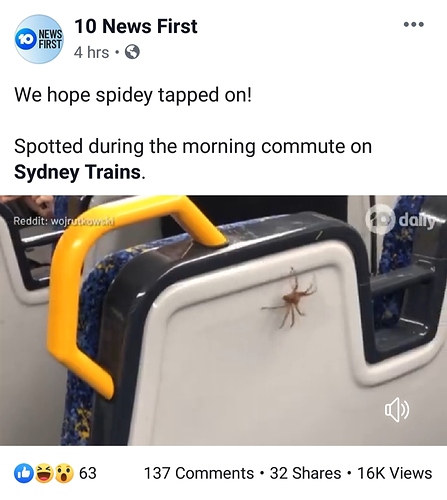Click the 4 hrs post timestamp

pos(91,53)
